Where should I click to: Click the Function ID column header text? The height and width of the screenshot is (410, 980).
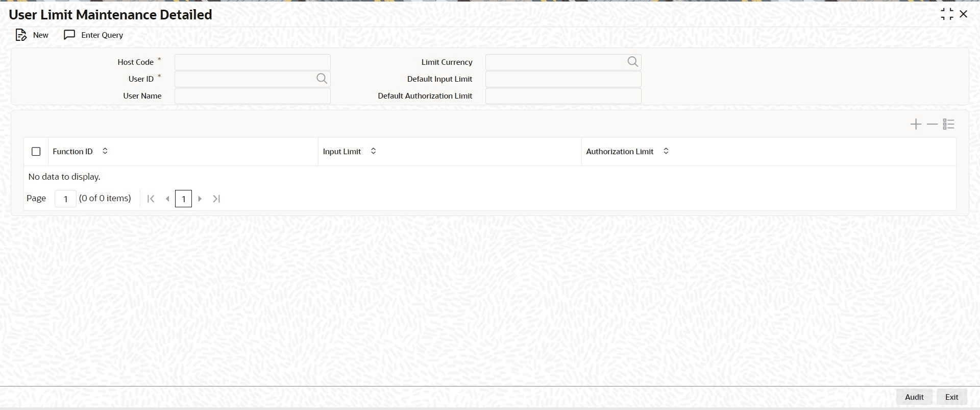click(x=72, y=152)
